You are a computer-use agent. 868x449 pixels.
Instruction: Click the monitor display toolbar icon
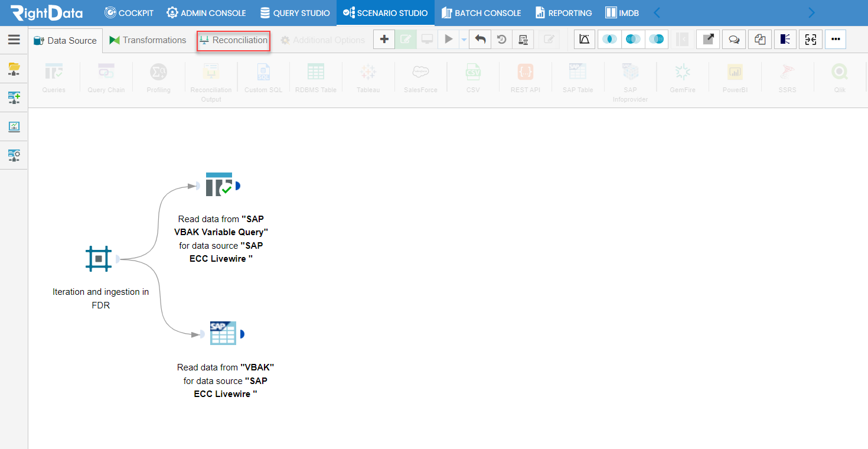(x=427, y=40)
